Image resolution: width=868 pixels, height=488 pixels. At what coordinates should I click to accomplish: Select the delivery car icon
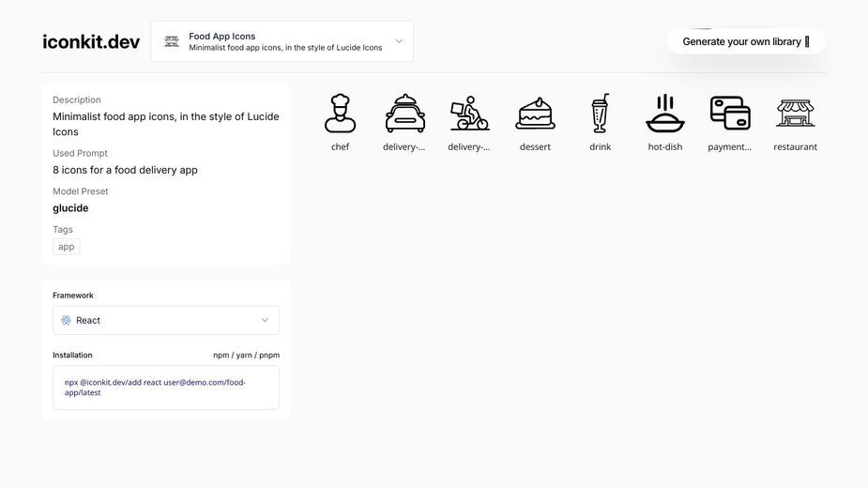point(404,113)
